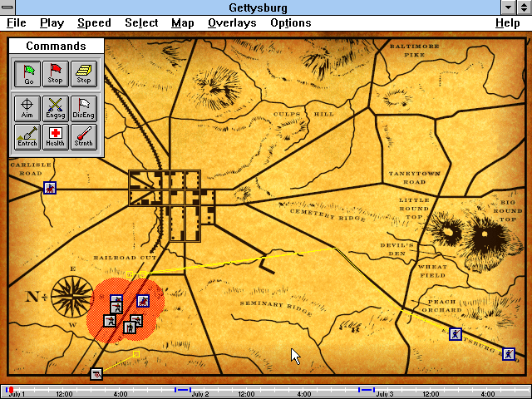The width and height of the screenshot is (532, 399).
Task: Advance one turn with Step button
Action: point(84,74)
